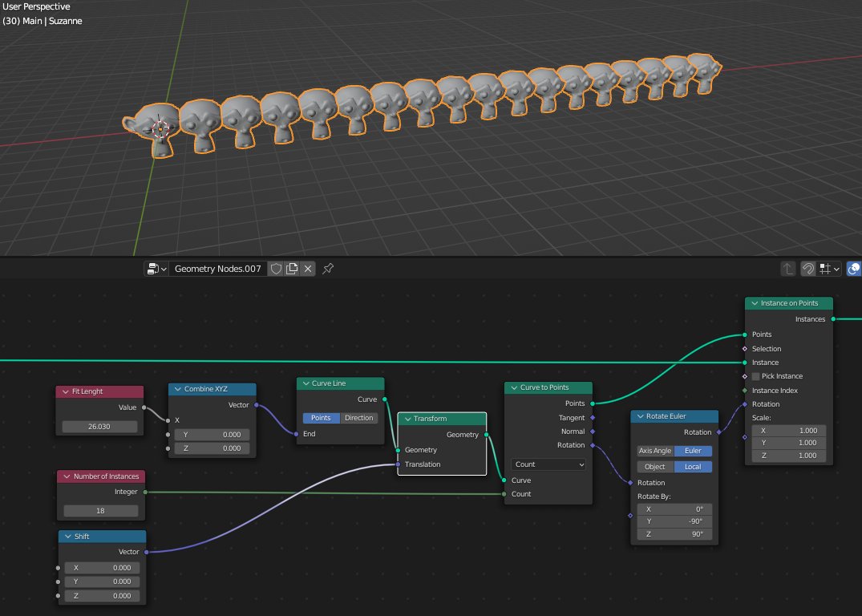Click Rotation output socket of Rotate Euler
This screenshot has height=616, width=862.
point(719,432)
